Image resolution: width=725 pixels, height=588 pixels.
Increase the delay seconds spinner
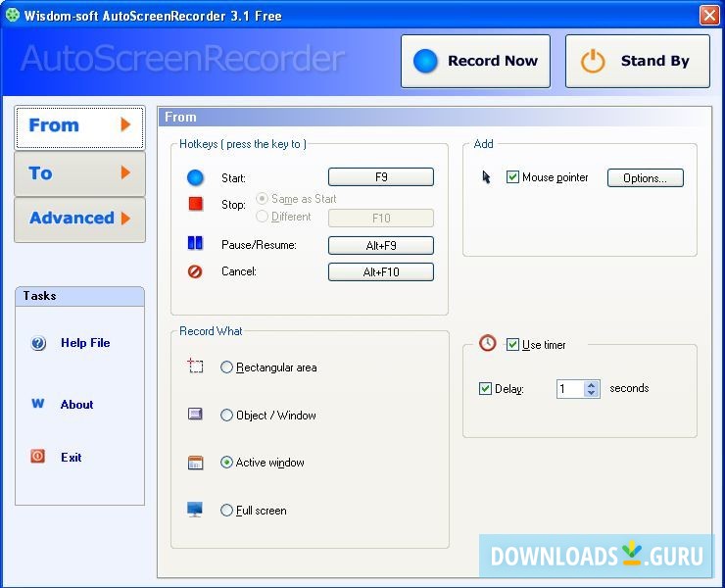(x=592, y=385)
